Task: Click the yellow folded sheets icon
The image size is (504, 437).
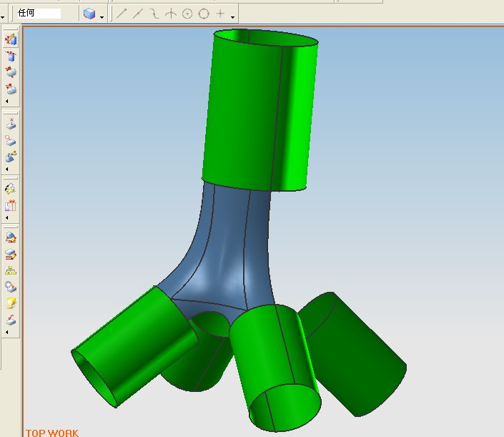Action: click(x=11, y=303)
